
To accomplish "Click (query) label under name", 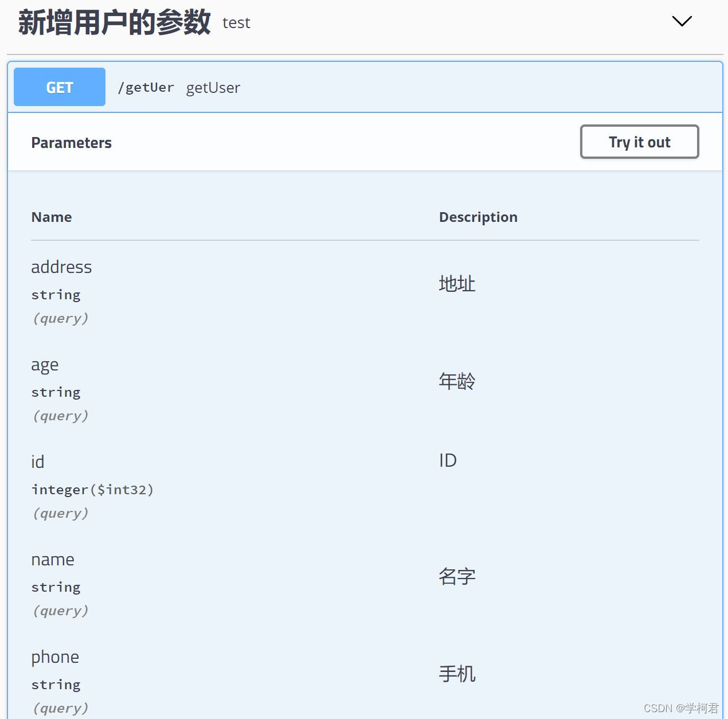I will pyautogui.click(x=60, y=611).
